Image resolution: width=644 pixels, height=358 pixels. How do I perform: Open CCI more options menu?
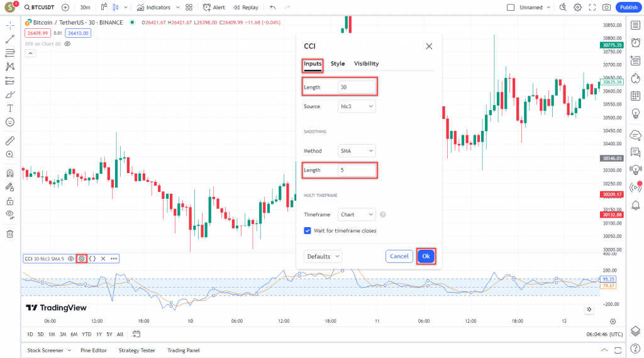click(114, 259)
